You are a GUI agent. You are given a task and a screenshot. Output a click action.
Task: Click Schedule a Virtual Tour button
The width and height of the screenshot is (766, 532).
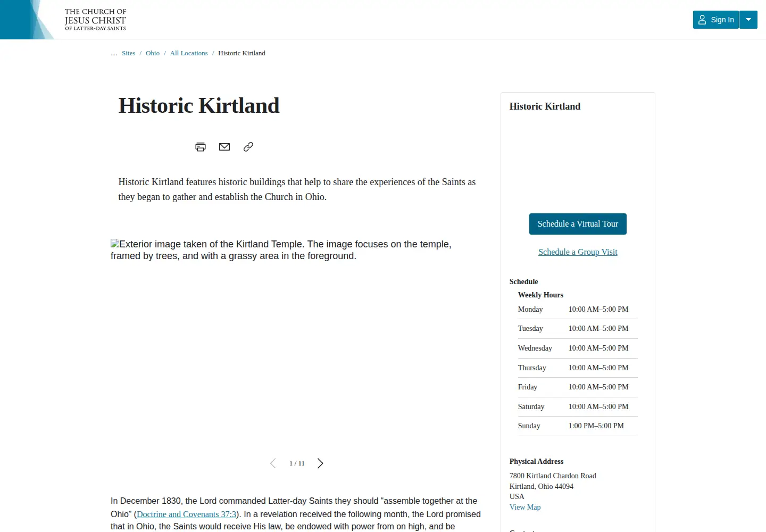click(x=578, y=224)
